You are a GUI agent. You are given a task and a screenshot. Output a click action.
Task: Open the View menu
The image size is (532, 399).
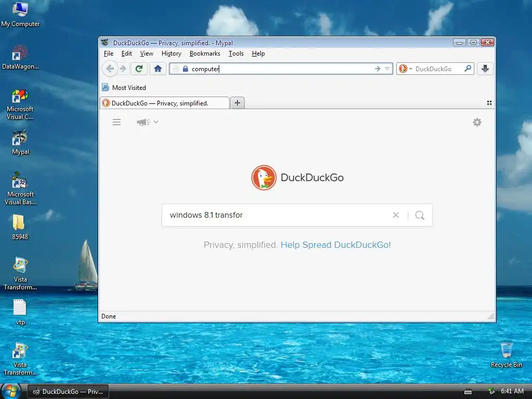pyautogui.click(x=147, y=54)
